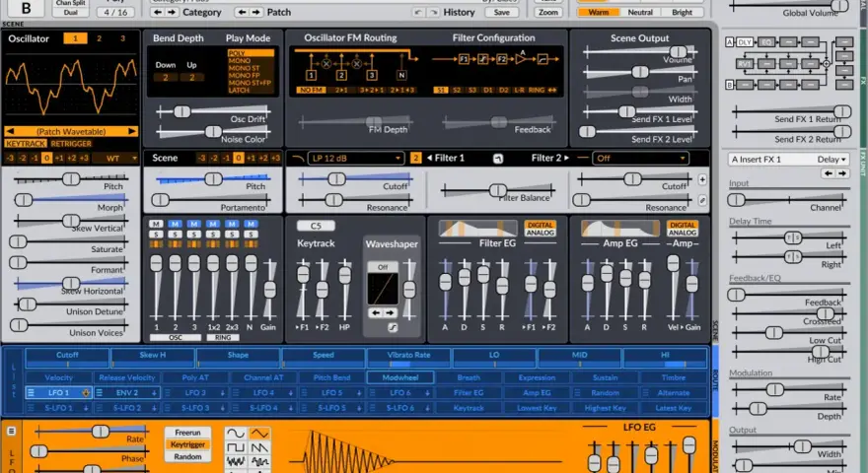The width and height of the screenshot is (868, 473).
Task: Open the Filter 2 type dropdown Off
Action: click(640, 159)
